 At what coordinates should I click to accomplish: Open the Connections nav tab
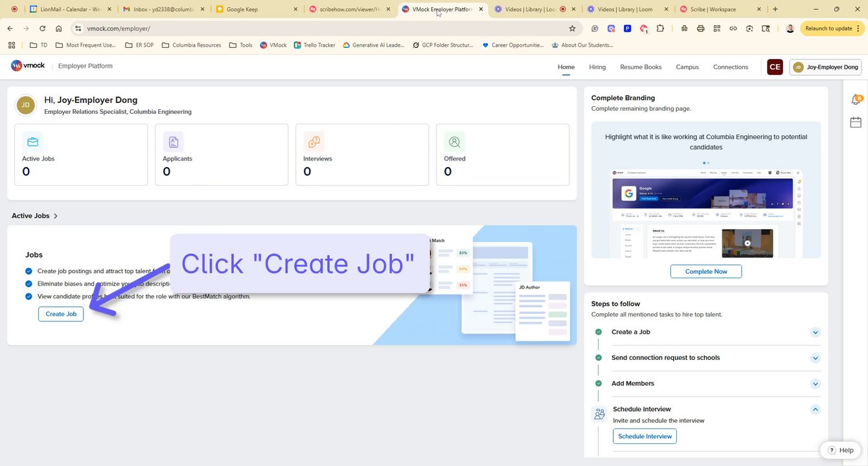731,67
